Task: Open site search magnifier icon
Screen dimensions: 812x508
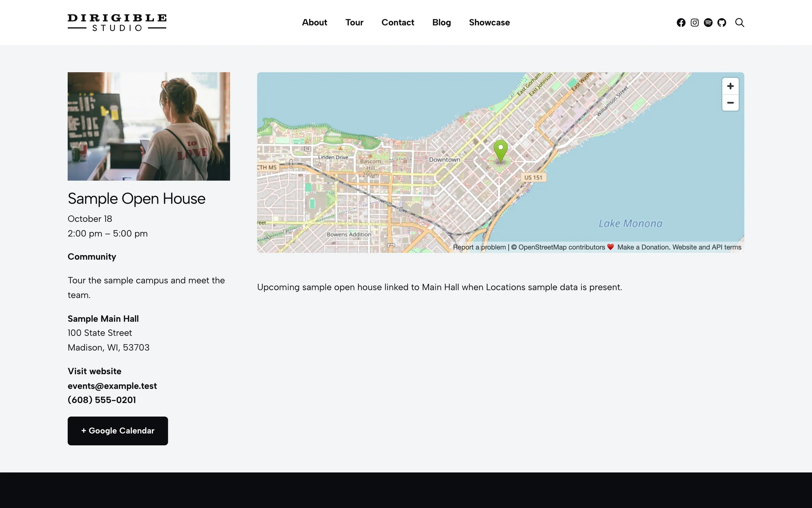Action: click(740, 23)
